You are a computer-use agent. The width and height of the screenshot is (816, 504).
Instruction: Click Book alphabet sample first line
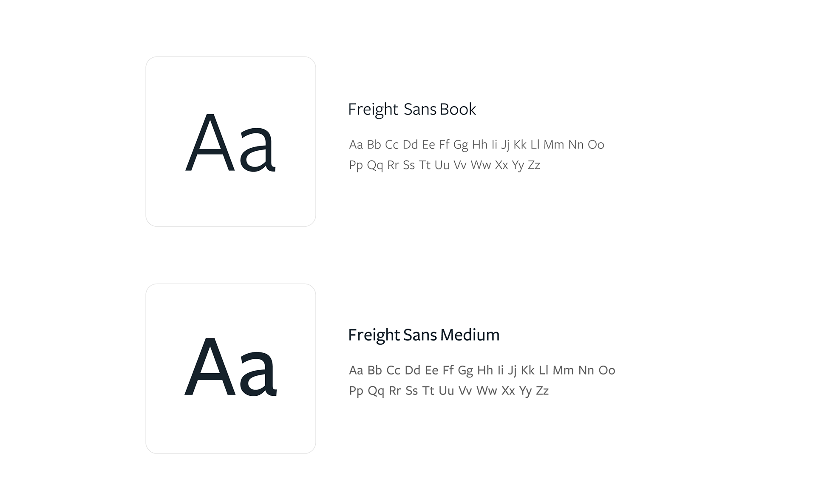(x=476, y=145)
